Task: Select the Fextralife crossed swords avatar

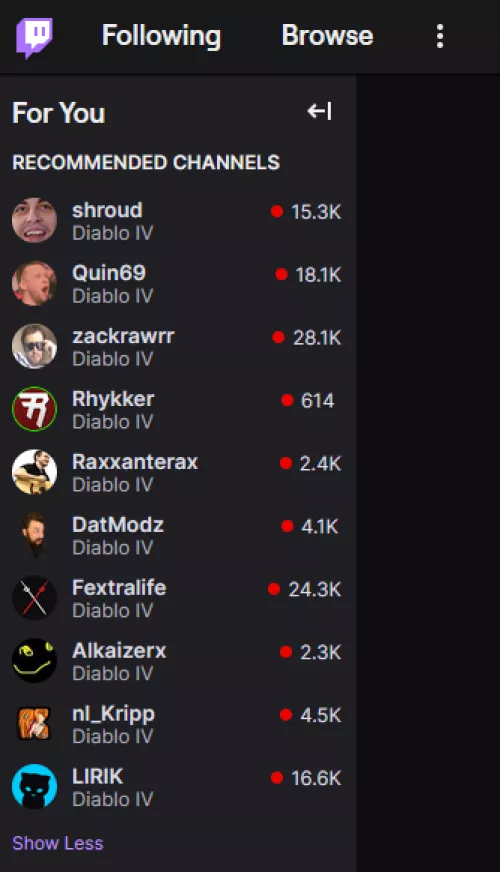Action: point(34,597)
